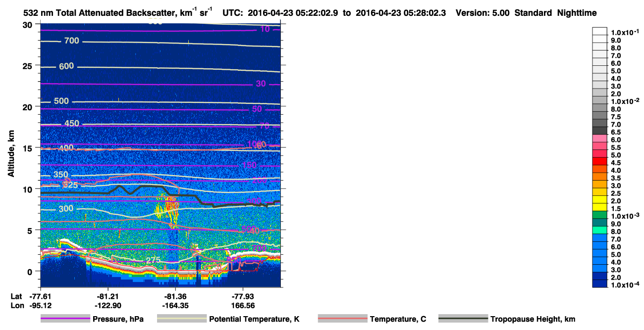Click the 275 potential temperature contour label

point(154,260)
